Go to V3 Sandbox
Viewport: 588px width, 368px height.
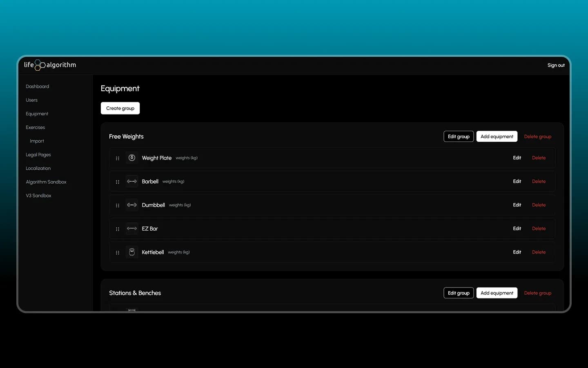point(39,195)
